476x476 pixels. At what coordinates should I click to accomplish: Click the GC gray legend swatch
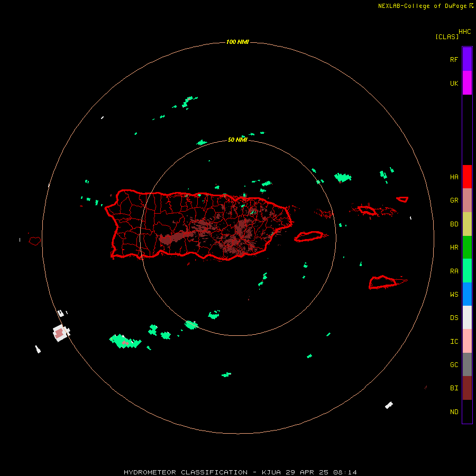pyautogui.click(x=467, y=364)
